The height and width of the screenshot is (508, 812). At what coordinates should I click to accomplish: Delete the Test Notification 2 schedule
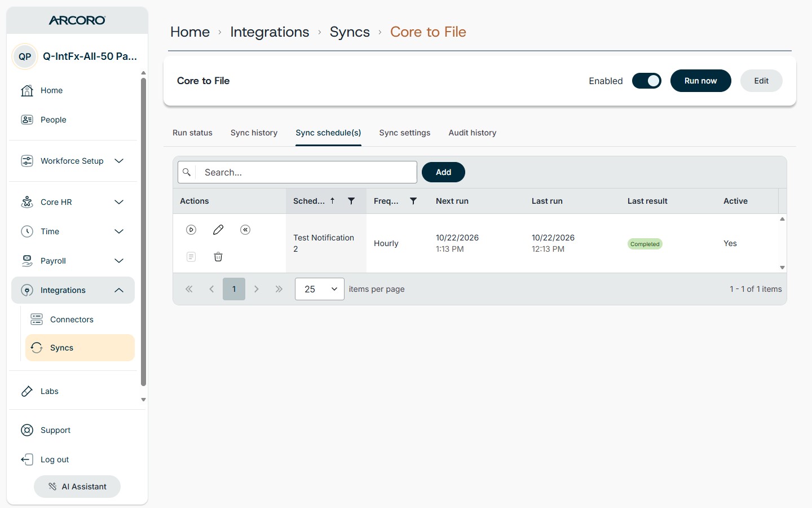(218, 257)
